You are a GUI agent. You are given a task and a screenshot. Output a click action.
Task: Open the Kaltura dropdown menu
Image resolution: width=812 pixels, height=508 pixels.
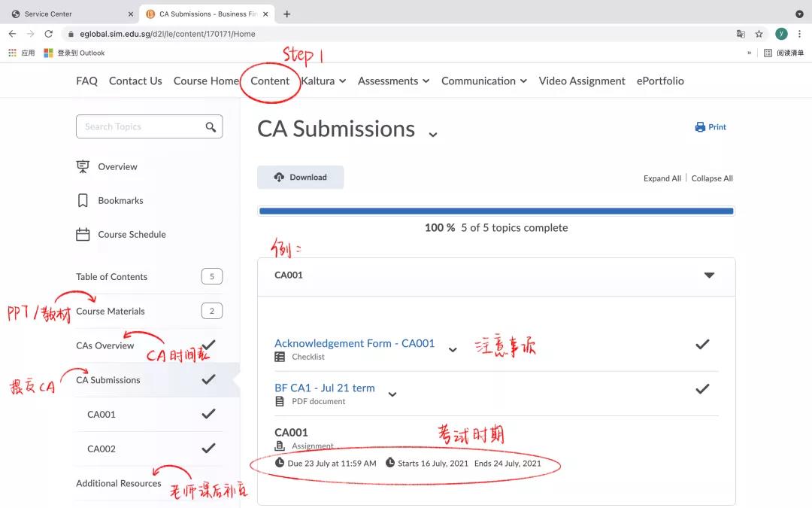(x=323, y=81)
